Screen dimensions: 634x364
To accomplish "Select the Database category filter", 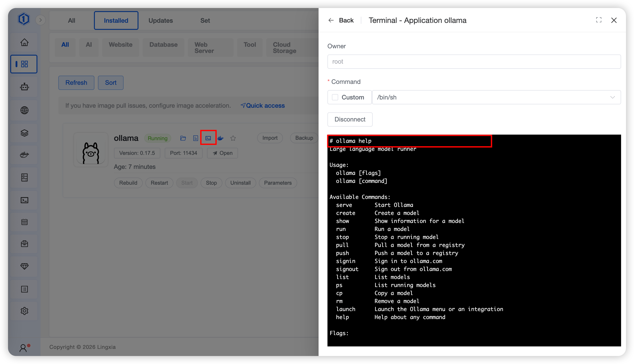I will (163, 45).
